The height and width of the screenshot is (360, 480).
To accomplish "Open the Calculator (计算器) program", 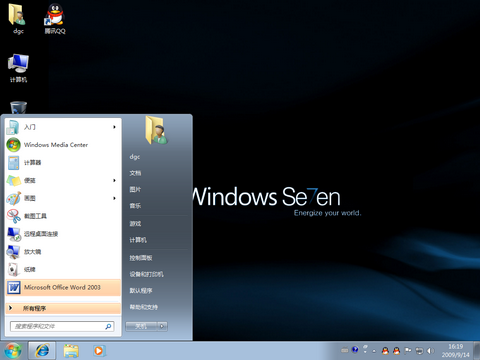I will click(x=63, y=163).
